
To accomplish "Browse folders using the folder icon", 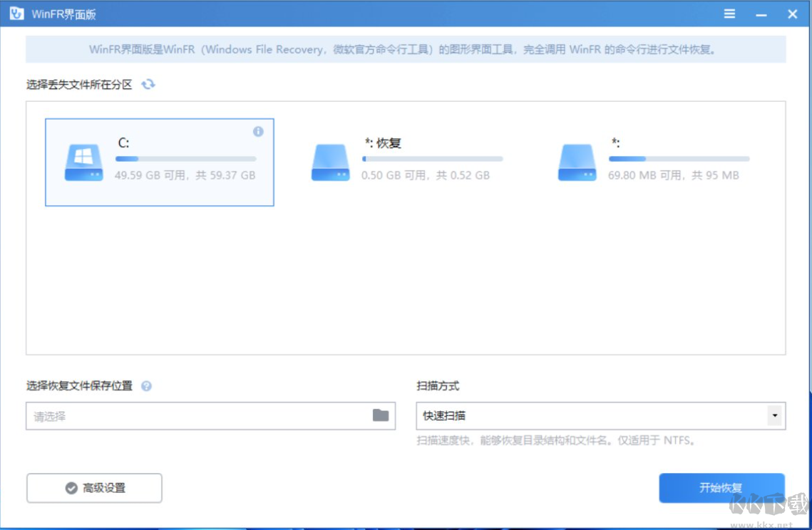I will pos(380,415).
